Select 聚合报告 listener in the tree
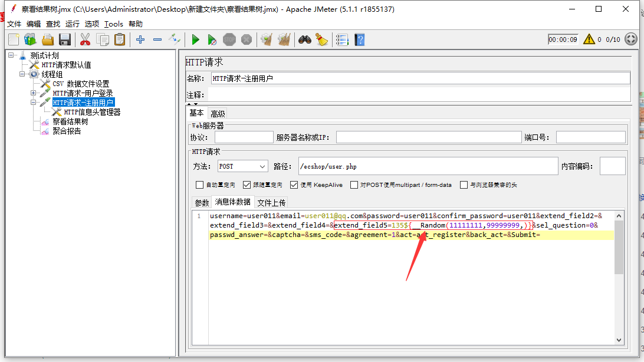 67,131
